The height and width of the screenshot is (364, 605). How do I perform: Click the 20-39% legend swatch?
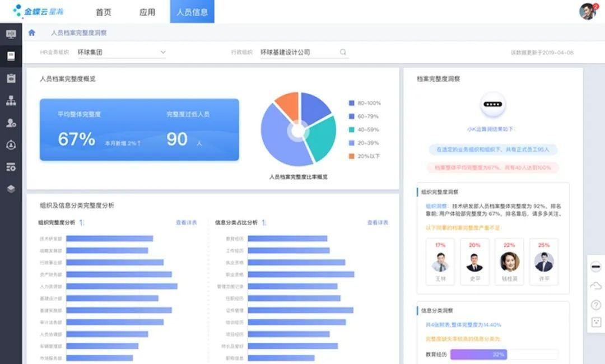point(351,143)
